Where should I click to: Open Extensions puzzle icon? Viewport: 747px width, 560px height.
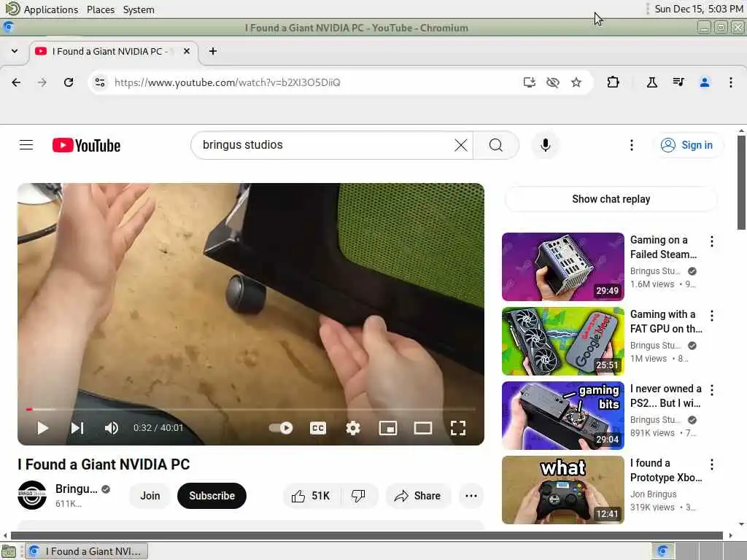(x=613, y=82)
